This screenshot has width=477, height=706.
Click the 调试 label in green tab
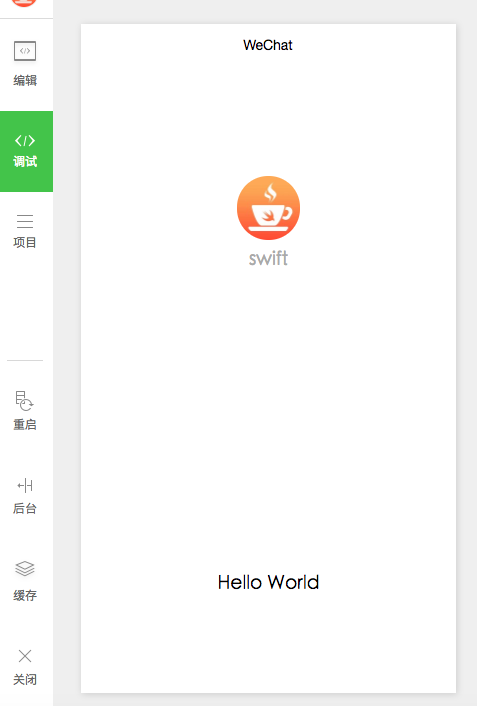click(25, 161)
